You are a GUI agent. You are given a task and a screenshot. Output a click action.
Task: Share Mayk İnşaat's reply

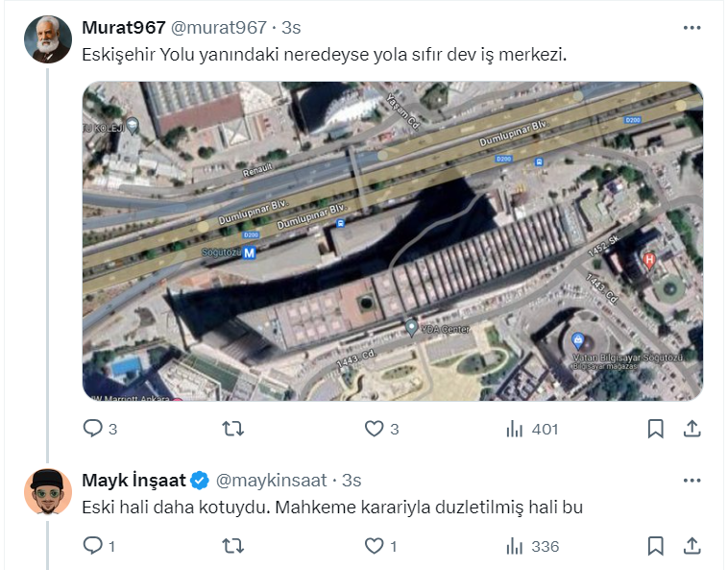click(690, 546)
